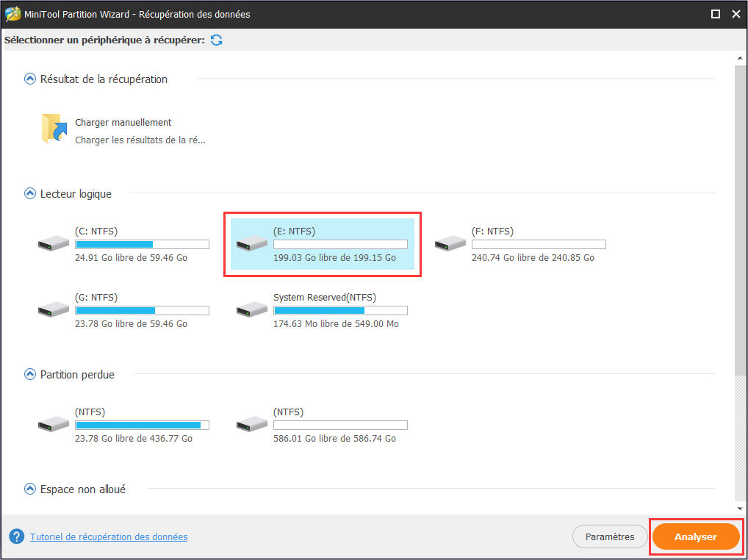The width and height of the screenshot is (748, 560).
Task: Click the MiniTool Partition Wizard title icon
Action: (x=12, y=14)
